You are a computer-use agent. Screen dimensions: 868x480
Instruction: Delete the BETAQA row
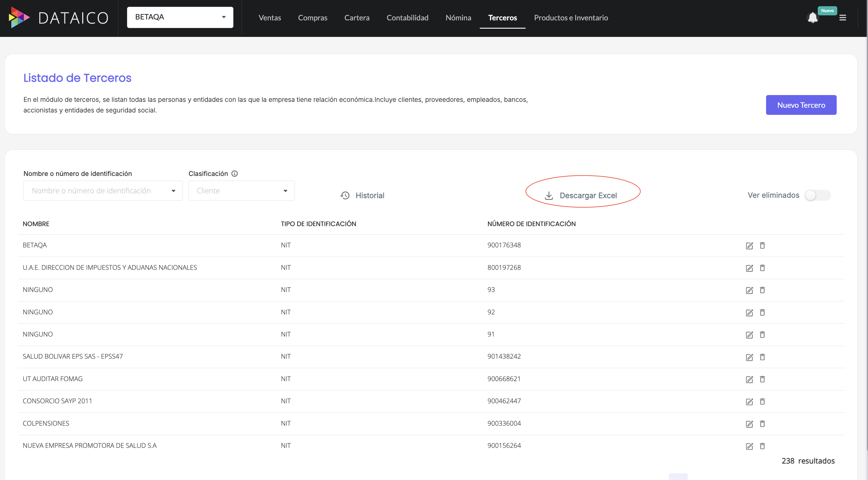(762, 245)
